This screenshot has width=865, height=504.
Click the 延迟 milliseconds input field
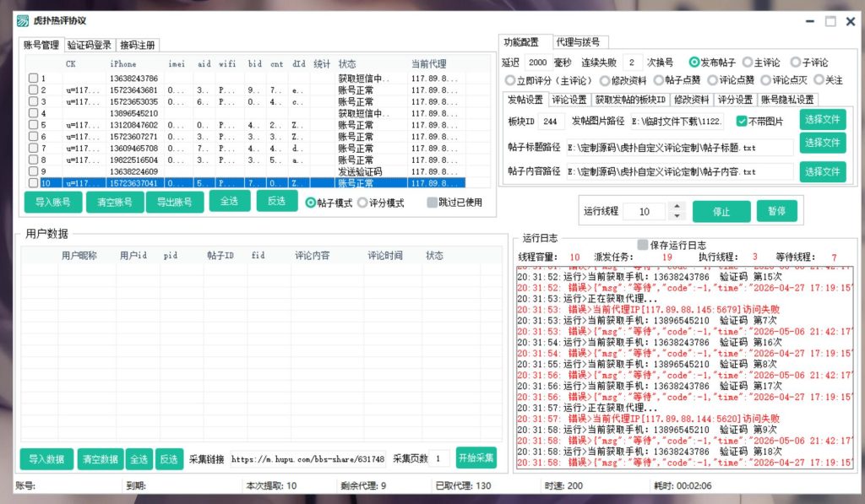point(537,62)
